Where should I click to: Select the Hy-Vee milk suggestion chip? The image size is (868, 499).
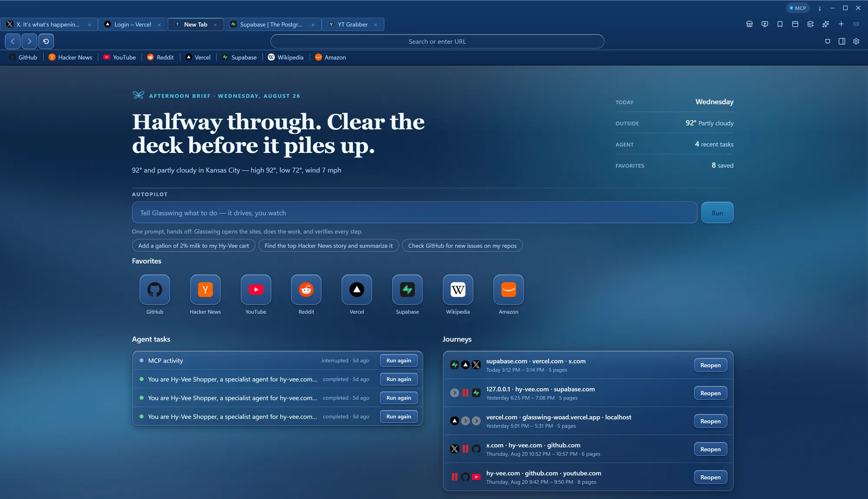[194, 246]
